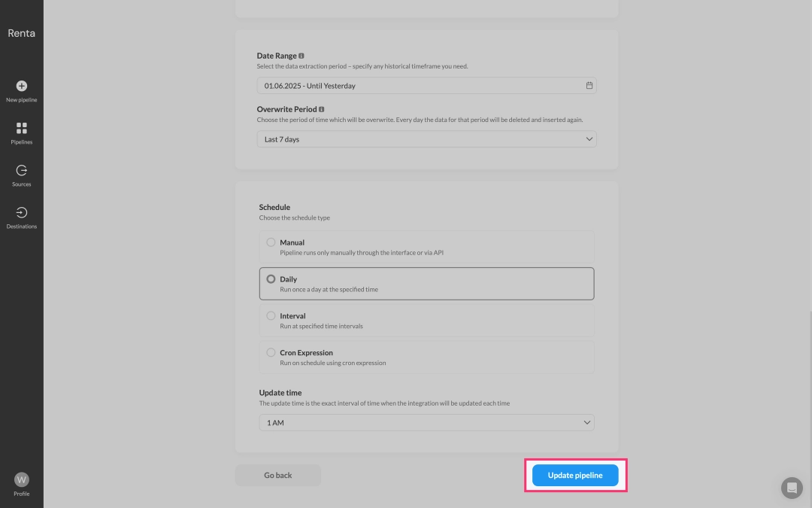This screenshot has width=812, height=508.
Task: Click the Renta logo
Action: click(x=22, y=33)
